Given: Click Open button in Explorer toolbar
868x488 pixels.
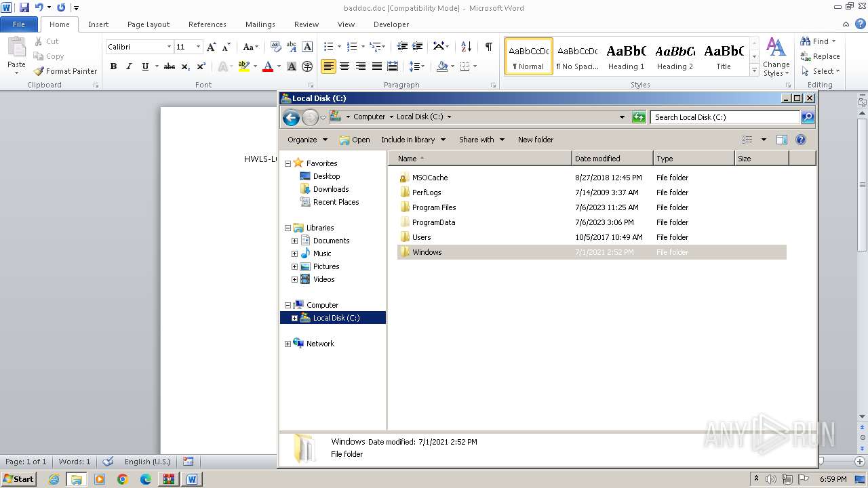Looking at the screenshot, I should tap(355, 140).
